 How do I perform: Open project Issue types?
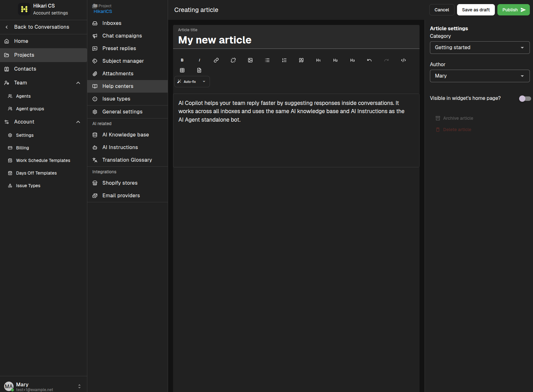click(x=127, y=99)
